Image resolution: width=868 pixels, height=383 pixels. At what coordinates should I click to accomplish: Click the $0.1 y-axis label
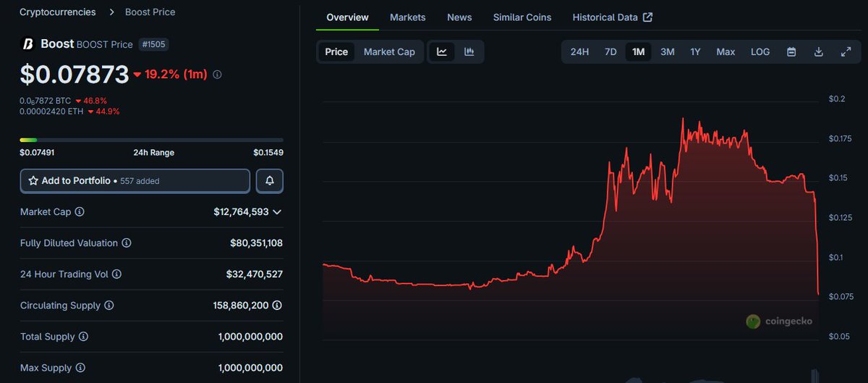[836, 257]
